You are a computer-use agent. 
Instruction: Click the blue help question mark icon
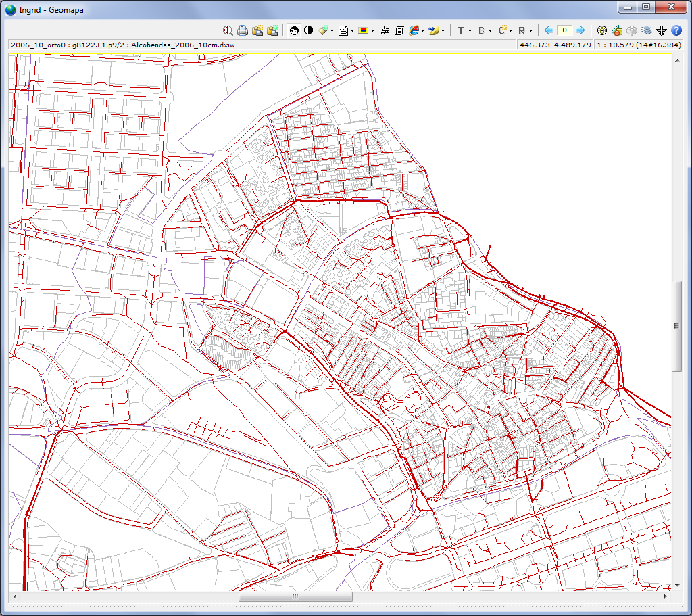tap(676, 30)
